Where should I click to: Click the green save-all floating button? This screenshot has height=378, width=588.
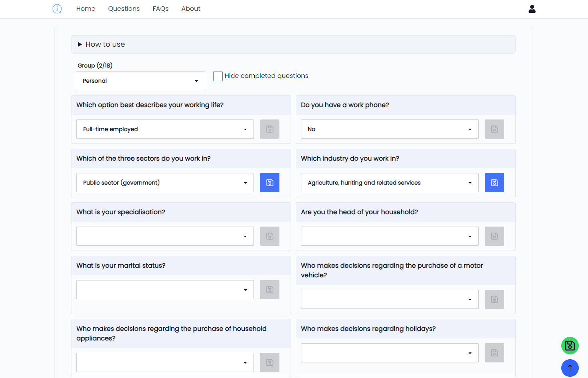(570, 346)
